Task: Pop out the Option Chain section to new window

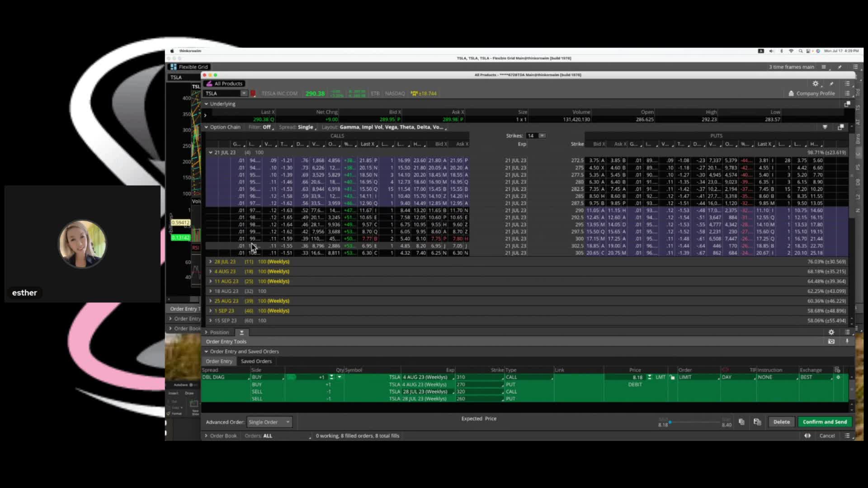Action: [840, 127]
